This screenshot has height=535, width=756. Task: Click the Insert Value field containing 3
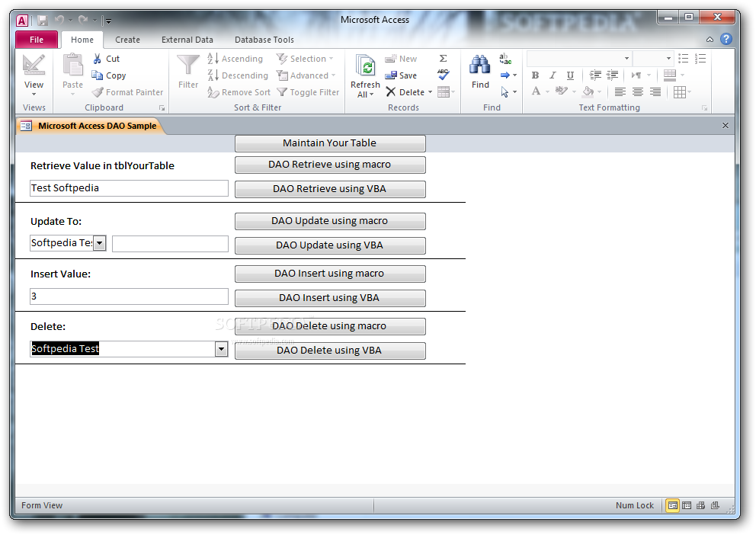pyautogui.click(x=129, y=296)
